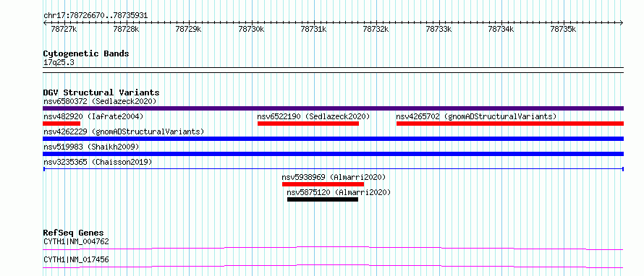Click the 78729k ruler tick label
The width and height of the screenshot is (644, 276).
click(x=188, y=29)
